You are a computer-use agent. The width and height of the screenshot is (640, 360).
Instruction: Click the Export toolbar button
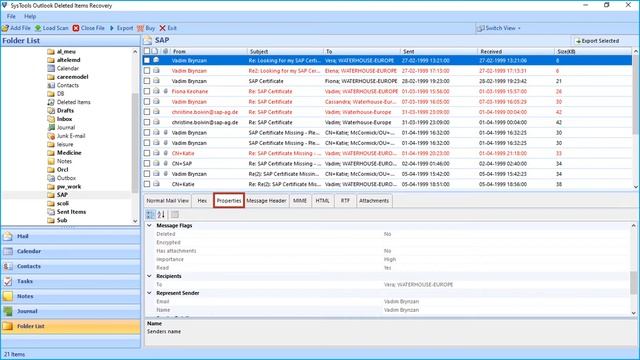point(121,28)
